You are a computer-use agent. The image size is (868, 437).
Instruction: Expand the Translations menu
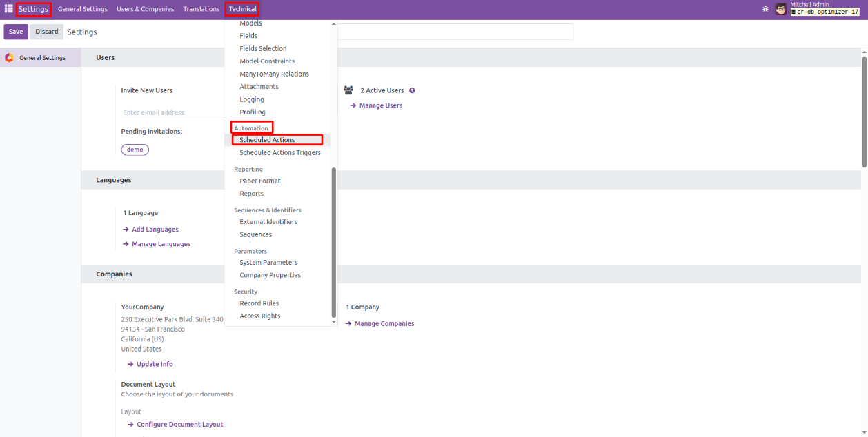pos(201,9)
